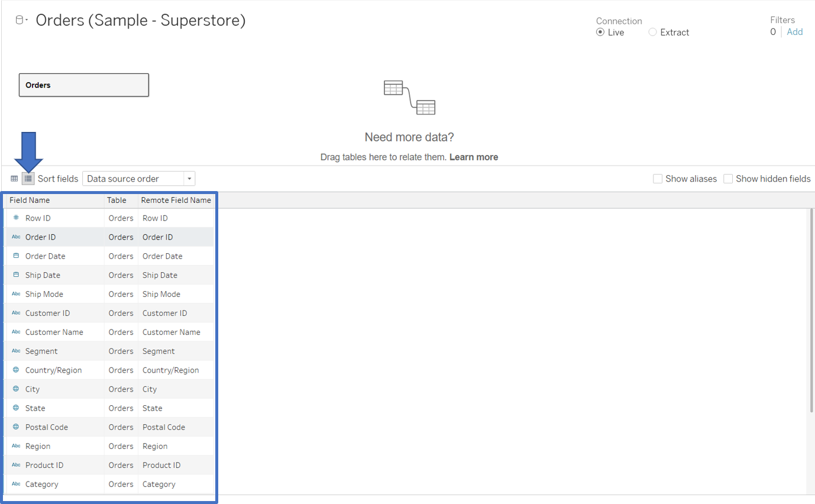Click date type icon for Order Date
This screenshot has width=815, height=504.
[x=16, y=256]
